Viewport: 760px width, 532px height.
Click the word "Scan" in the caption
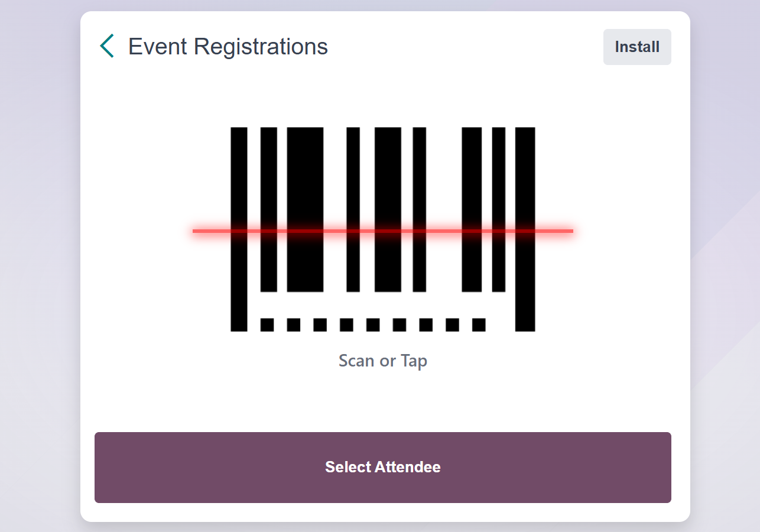tap(356, 361)
